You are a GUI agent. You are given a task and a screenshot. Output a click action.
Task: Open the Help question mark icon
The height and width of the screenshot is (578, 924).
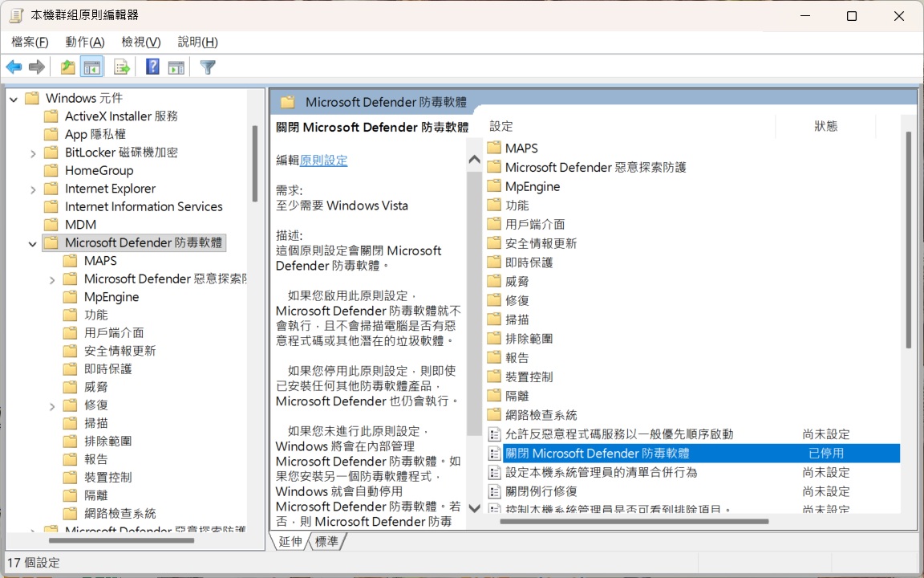point(152,67)
